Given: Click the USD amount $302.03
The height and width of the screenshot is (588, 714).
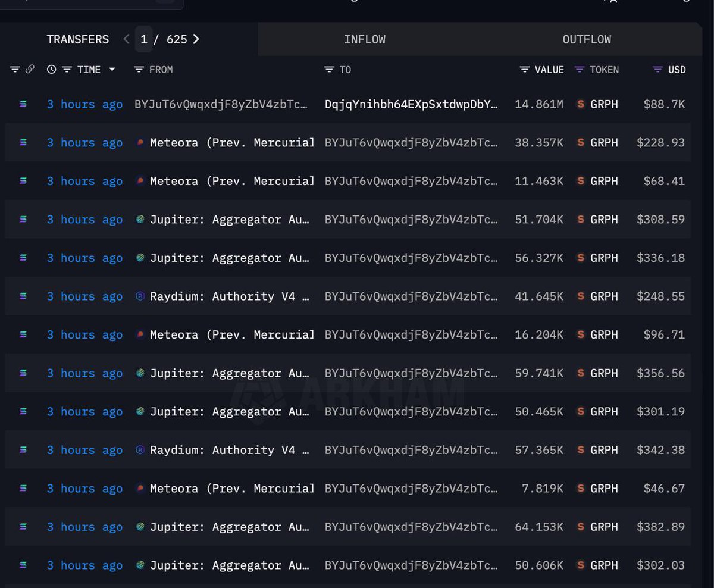Looking at the screenshot, I should click(x=660, y=565).
